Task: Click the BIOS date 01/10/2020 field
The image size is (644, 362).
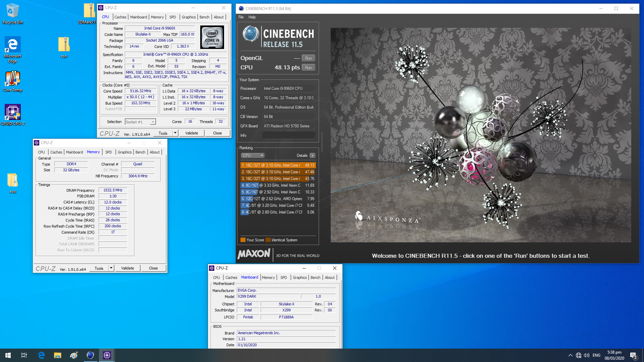Action: [286, 345]
